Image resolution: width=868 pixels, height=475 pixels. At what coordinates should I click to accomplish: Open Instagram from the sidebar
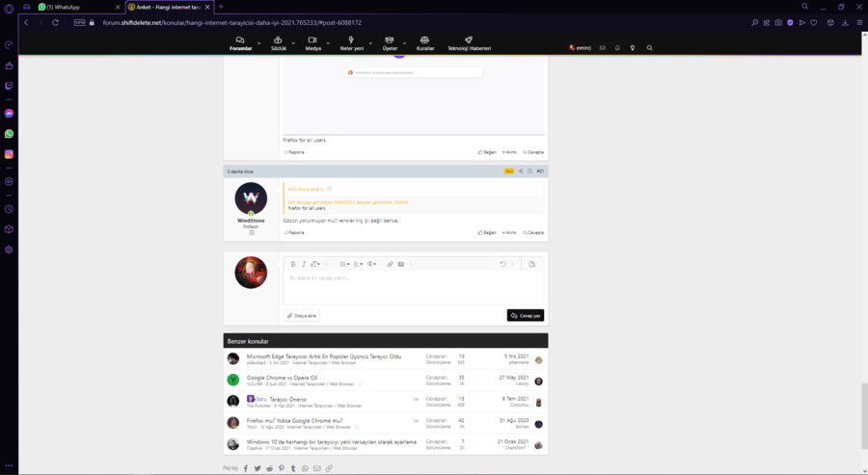9,154
